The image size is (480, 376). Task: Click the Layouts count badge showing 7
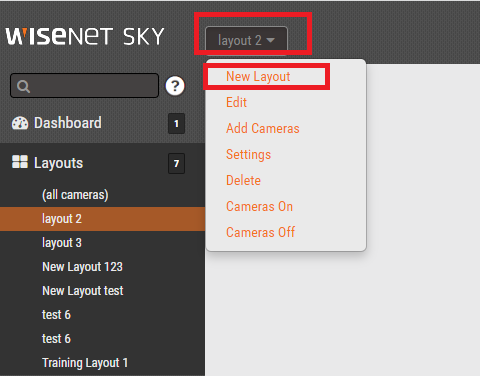[176, 163]
